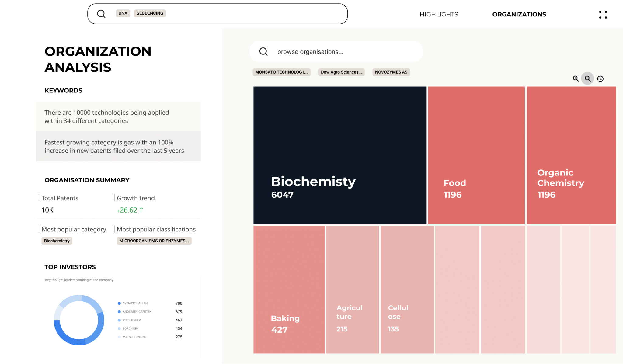Click the SVENDSEN ALLAN legend dot

(x=119, y=303)
